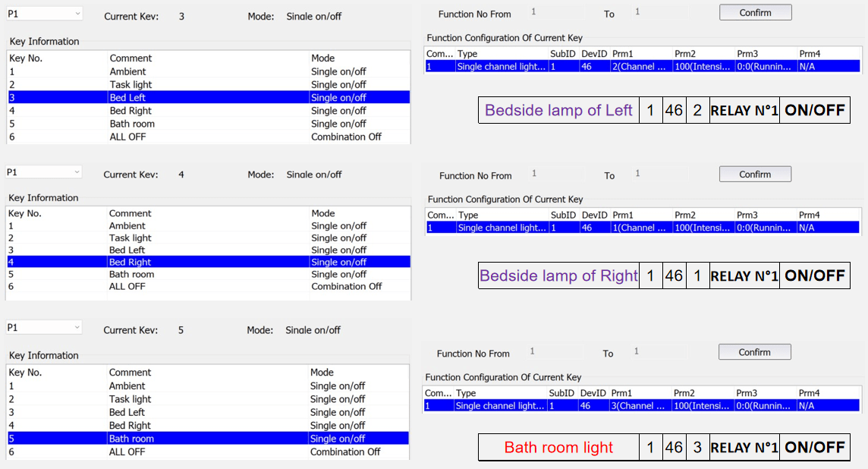This screenshot has height=469, width=868.
Task: Click the Bedside lamp of Left label cell
Action: pos(558,111)
